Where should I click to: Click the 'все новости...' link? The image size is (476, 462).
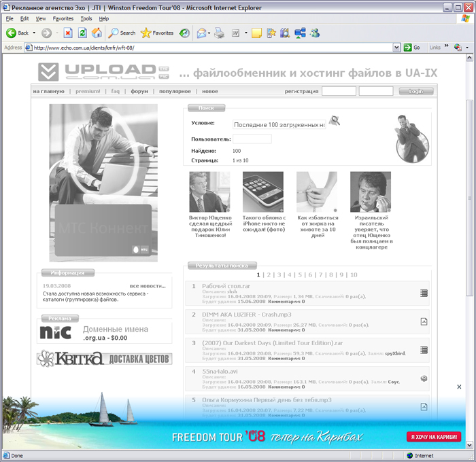pyautogui.click(x=148, y=286)
